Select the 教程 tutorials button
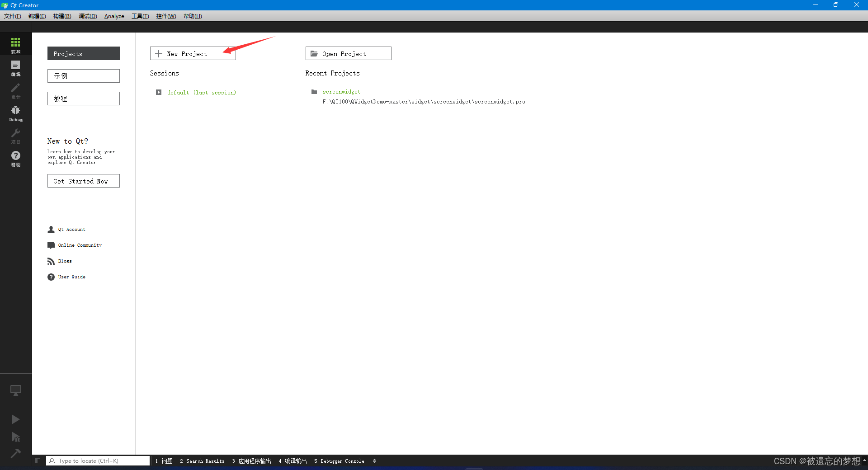This screenshot has height=470, width=868. point(84,99)
